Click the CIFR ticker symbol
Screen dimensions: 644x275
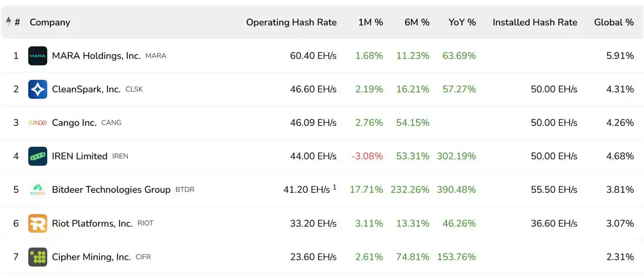143,257
